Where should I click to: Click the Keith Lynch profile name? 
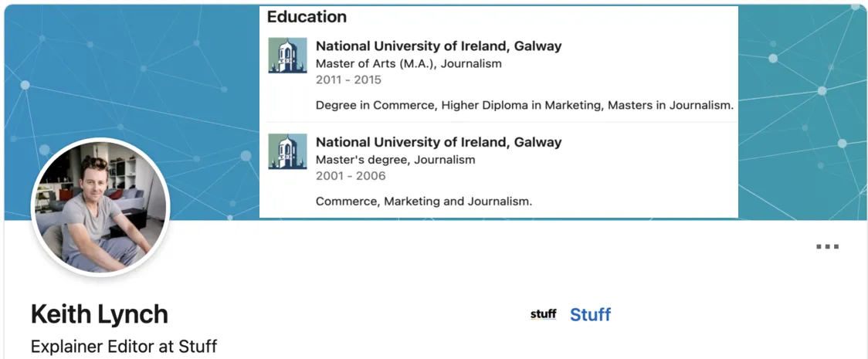[100, 314]
